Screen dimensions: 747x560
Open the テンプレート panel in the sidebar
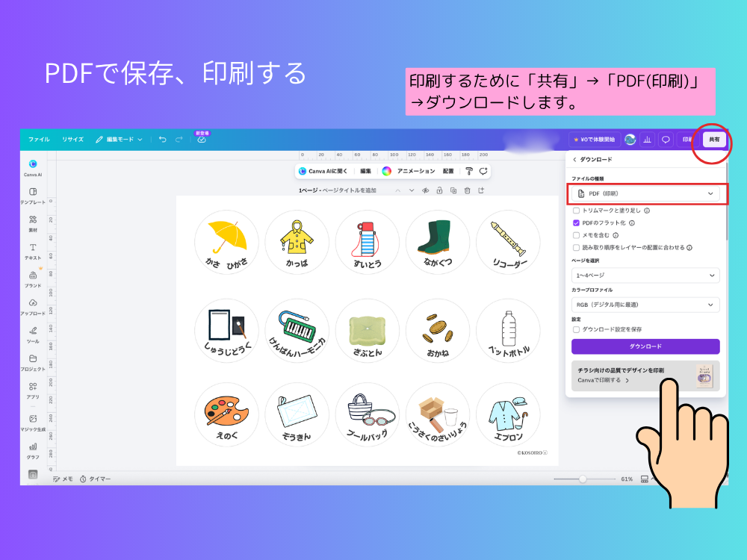click(x=33, y=196)
